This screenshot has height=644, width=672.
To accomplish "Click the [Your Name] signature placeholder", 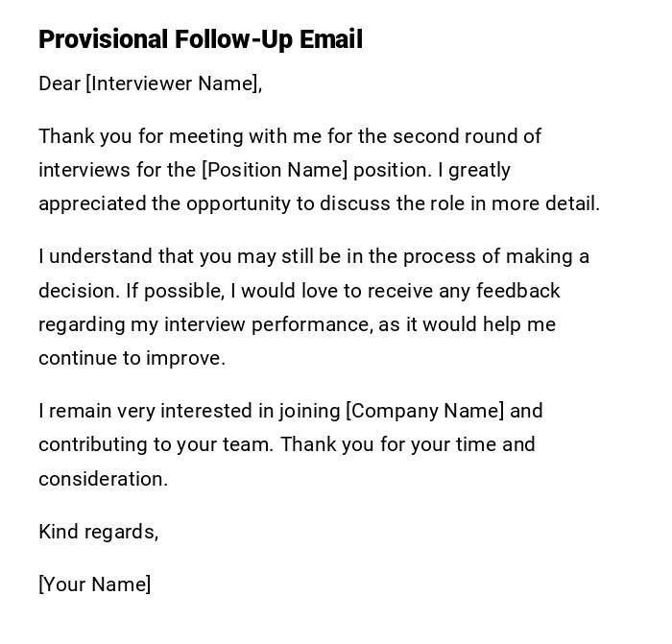I will 94,584.
